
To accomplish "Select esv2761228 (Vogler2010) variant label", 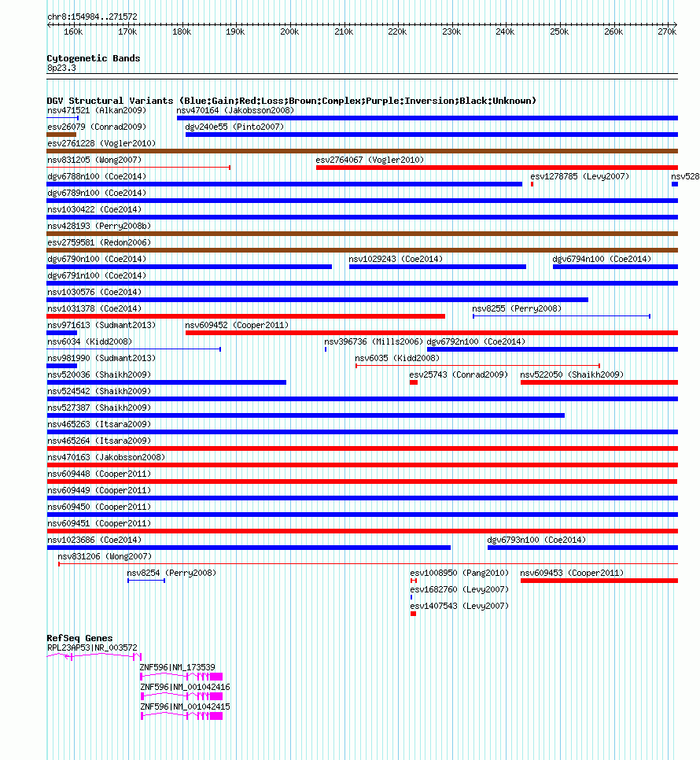I will [101, 143].
